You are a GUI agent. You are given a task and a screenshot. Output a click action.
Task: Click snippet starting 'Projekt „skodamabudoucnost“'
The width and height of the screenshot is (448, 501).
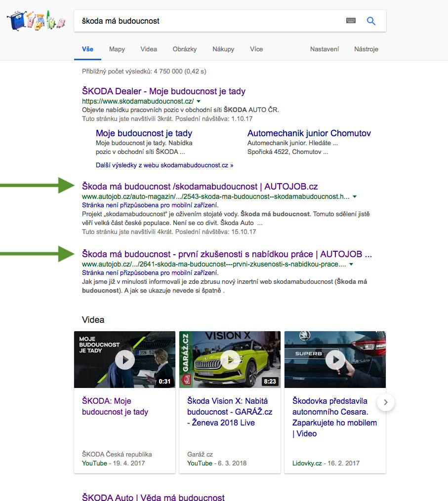click(x=226, y=219)
